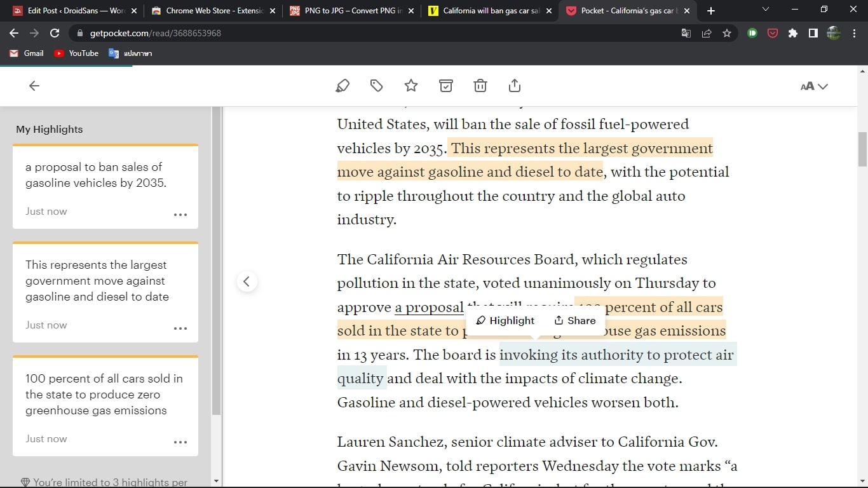
Task: Open options for '100 percent of all cars' highlight
Action: (x=180, y=442)
